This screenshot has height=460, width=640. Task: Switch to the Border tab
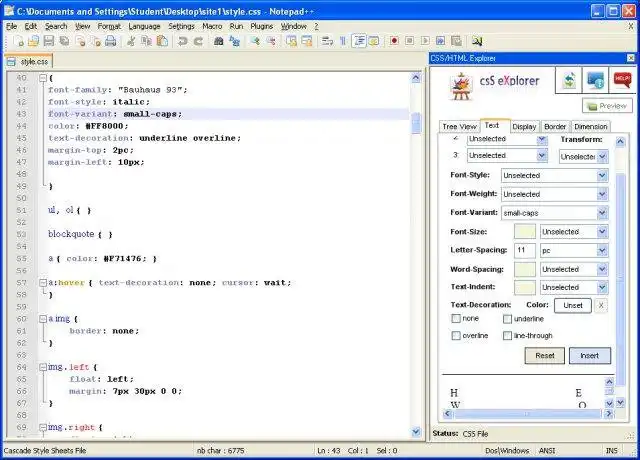point(555,127)
